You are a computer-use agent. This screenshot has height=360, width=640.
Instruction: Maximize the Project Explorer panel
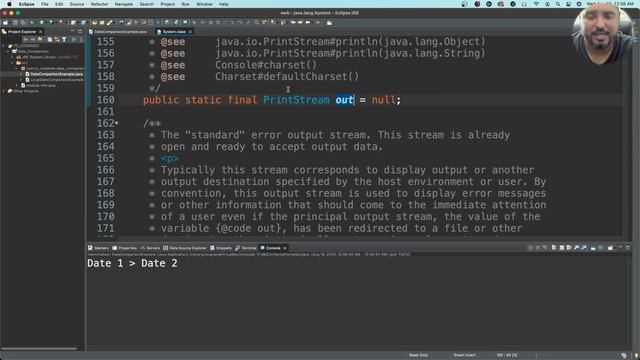point(80,31)
